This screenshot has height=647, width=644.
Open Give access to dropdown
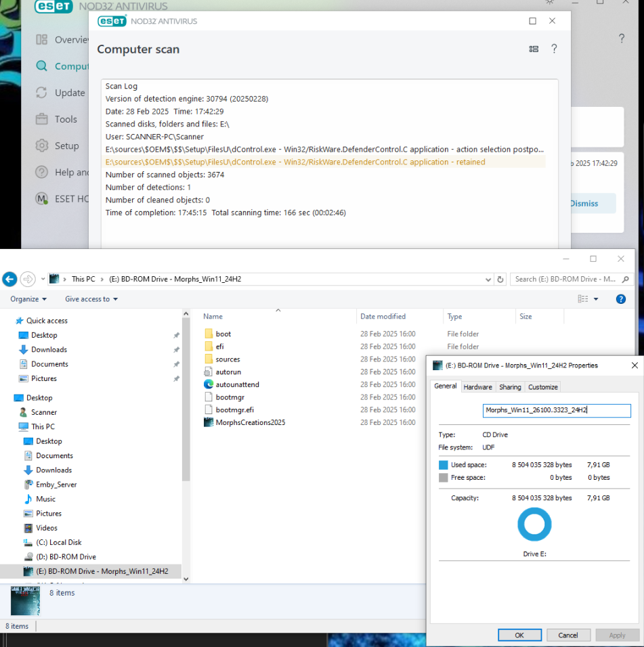(x=91, y=299)
